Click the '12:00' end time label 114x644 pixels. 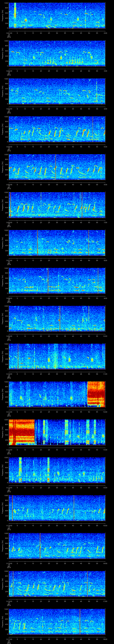click(x=105, y=412)
